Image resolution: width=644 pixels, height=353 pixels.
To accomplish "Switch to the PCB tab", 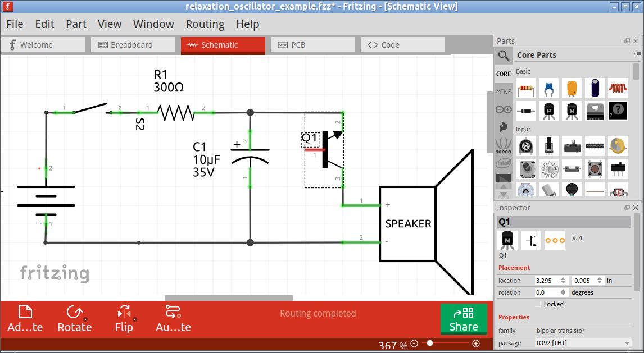I will pyautogui.click(x=313, y=45).
